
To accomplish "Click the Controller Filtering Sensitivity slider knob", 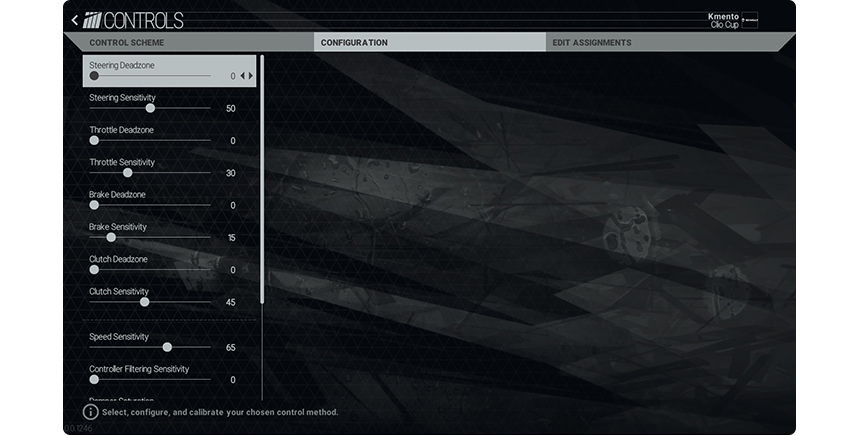I will [x=94, y=380].
